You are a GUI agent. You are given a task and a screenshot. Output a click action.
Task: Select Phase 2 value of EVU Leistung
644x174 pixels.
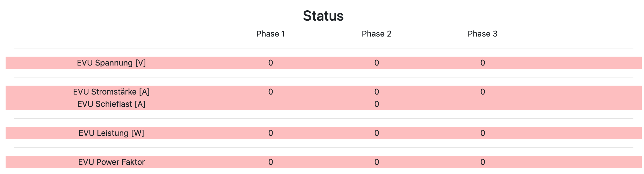click(x=376, y=133)
